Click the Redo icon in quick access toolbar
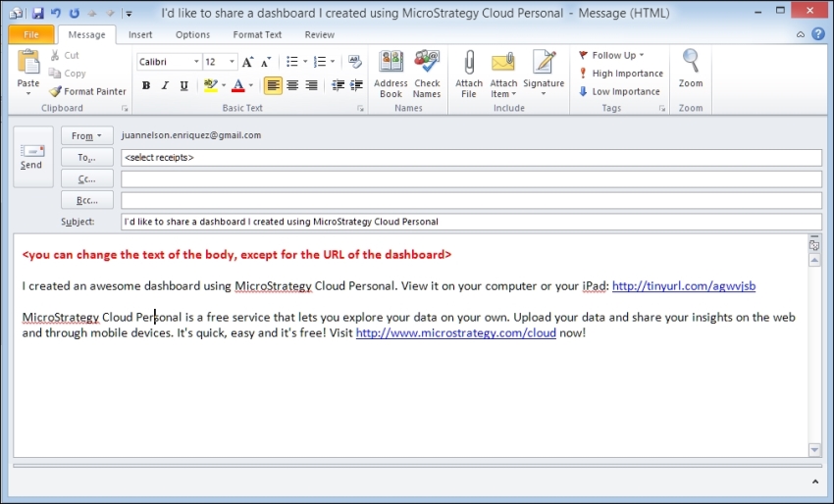The image size is (834, 504). click(74, 13)
